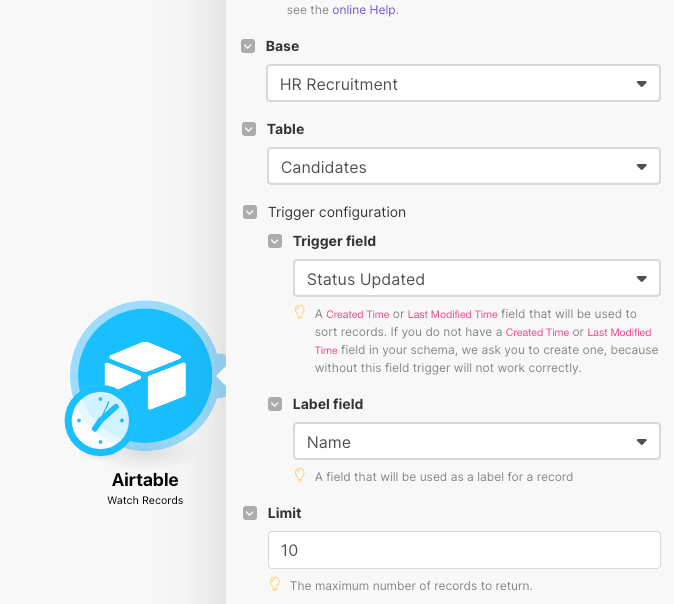Click the lightbulb hint under Trigger field
674x604 pixels.
[299, 313]
